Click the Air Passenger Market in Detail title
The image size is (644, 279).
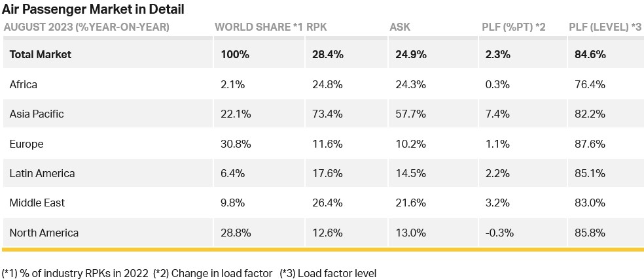93,8
